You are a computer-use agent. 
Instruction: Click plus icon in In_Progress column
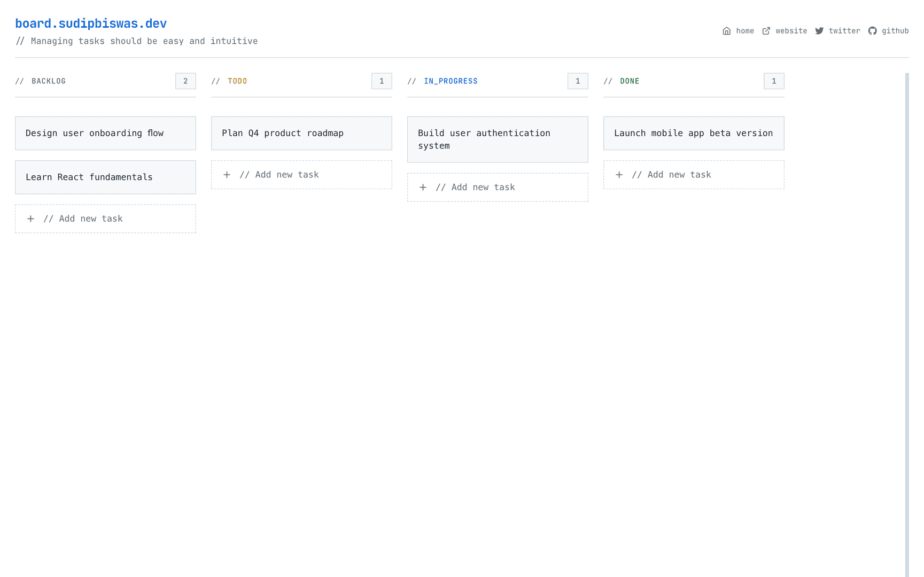(x=423, y=188)
